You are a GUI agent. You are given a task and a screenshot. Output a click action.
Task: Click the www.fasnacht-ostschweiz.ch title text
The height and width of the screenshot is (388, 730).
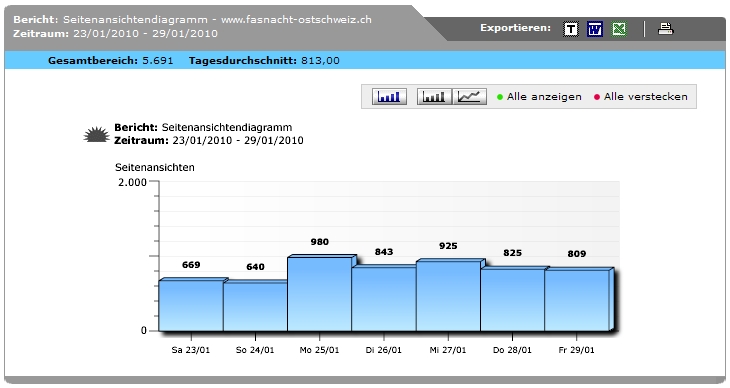[296, 20]
